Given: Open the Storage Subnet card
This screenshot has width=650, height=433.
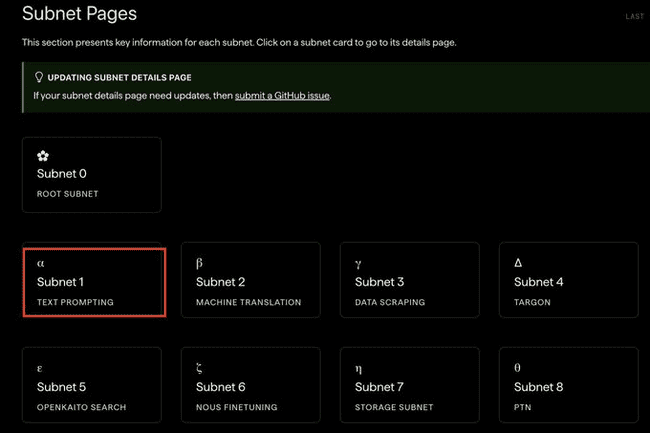Looking at the screenshot, I should coord(410,385).
